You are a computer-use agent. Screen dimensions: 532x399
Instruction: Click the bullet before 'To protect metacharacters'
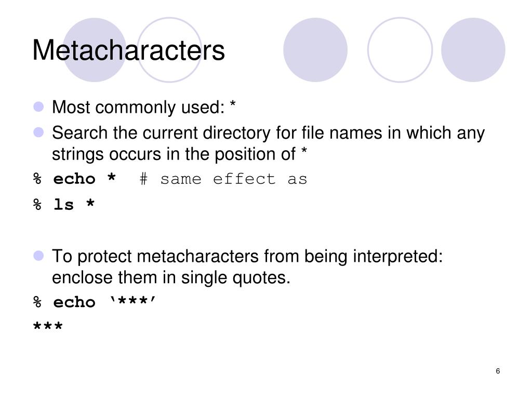tap(38, 256)
